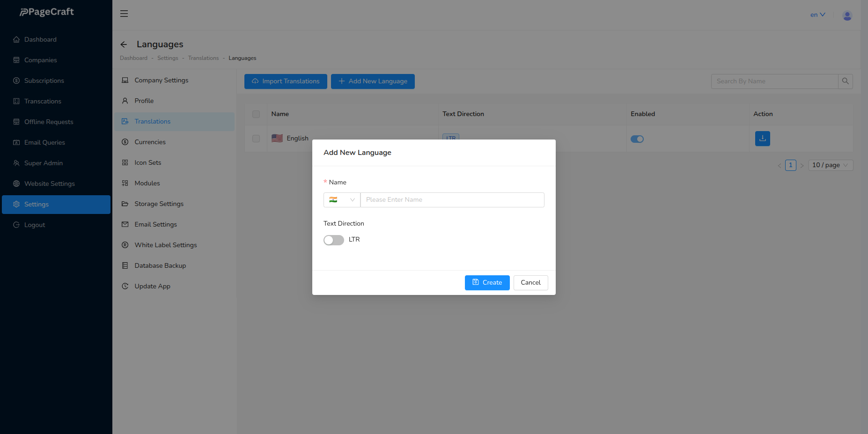Open the flag country selector dropdown
This screenshot has width=868, height=434.
tap(342, 199)
